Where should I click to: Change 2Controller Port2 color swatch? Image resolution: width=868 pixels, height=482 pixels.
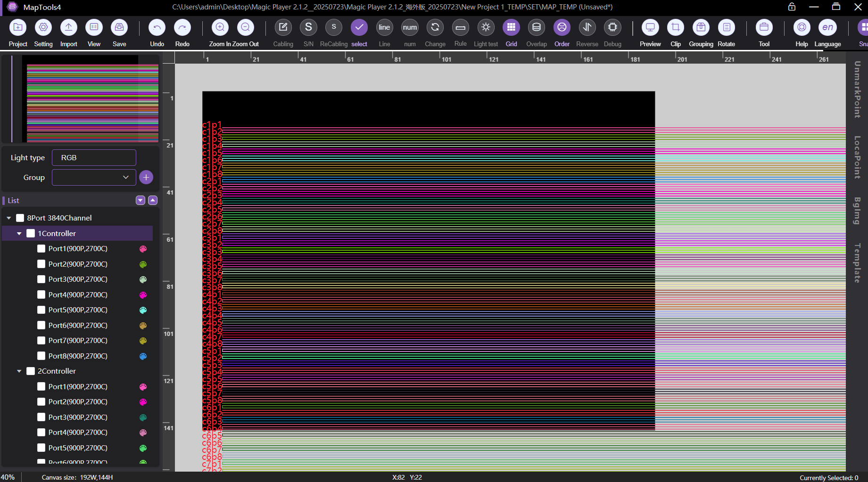click(143, 402)
